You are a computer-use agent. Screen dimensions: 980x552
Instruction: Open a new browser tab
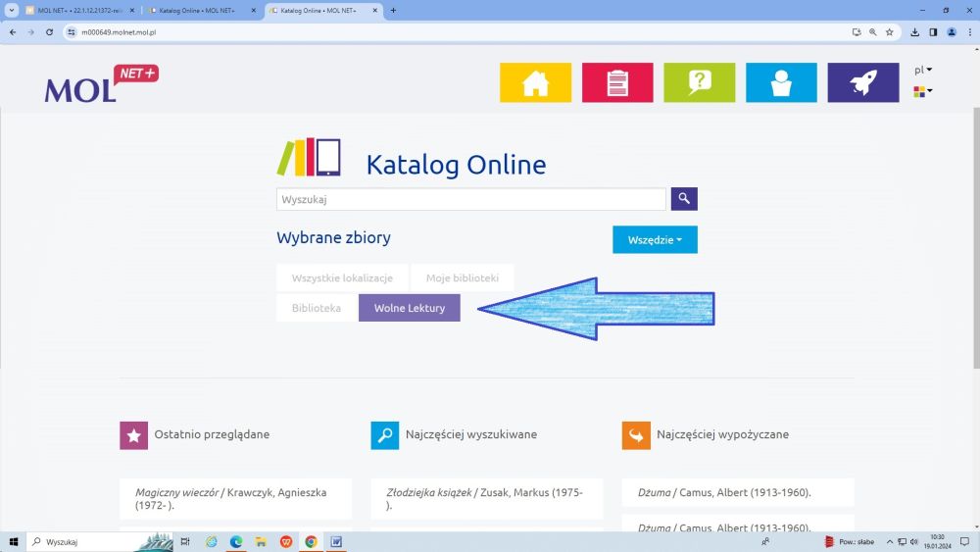393,10
